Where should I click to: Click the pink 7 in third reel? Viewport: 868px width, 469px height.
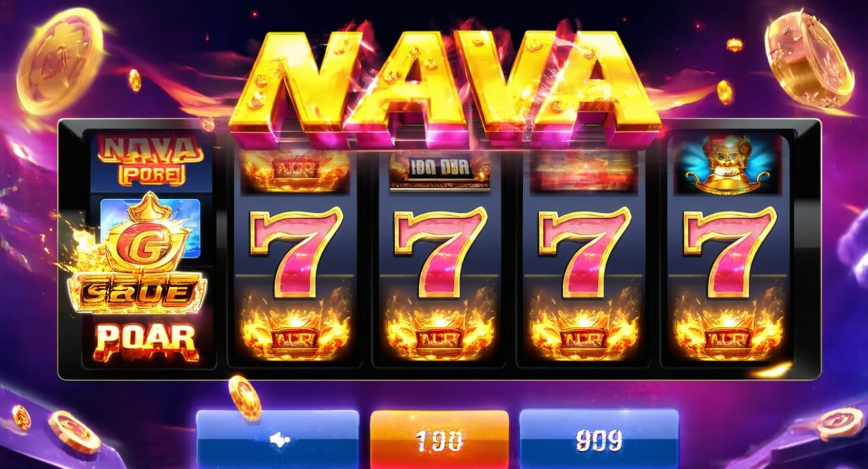tap(440, 250)
